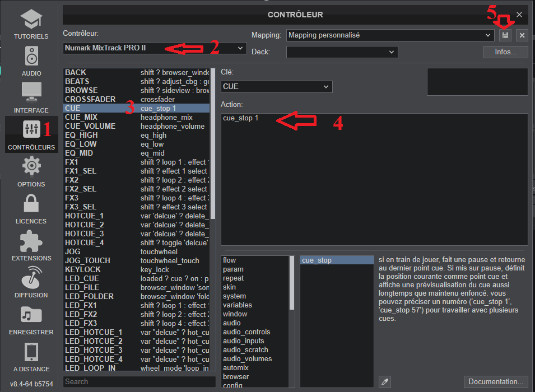Image resolution: width=535 pixels, height=392 pixels.
Task: Open the Options gear icon
Action: pos(31,167)
